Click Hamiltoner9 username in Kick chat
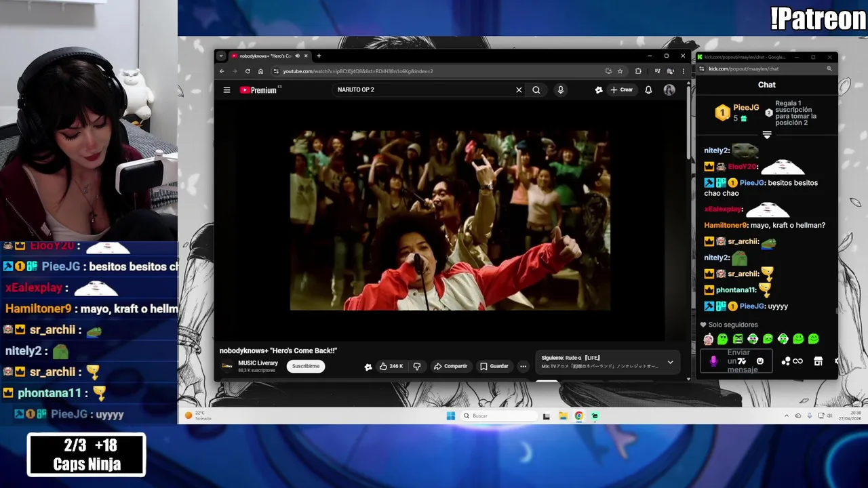 tap(726, 225)
